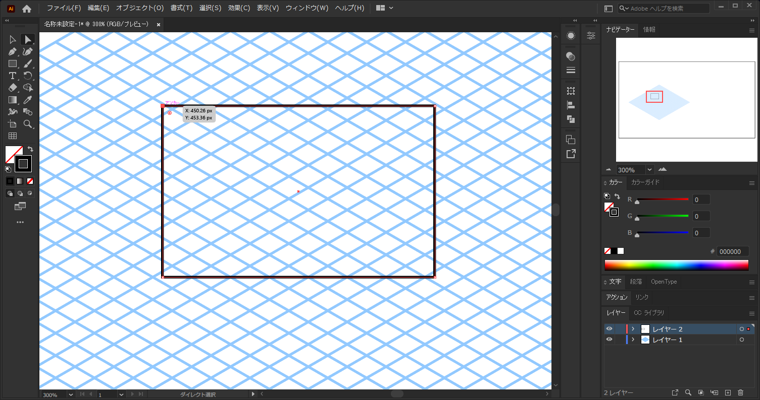Viewport: 760px width, 400px height.
Task: Select the table-like grid tool icon
Action: click(x=13, y=136)
